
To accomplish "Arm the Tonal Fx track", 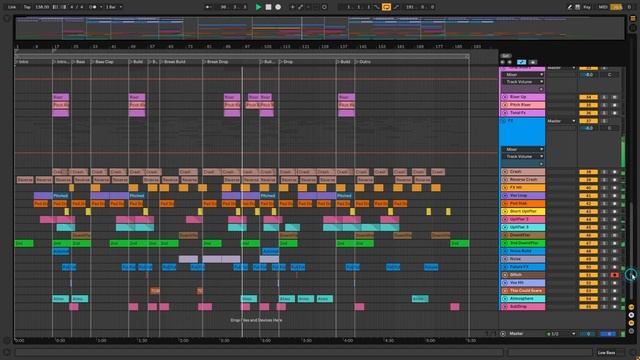I will (x=614, y=113).
